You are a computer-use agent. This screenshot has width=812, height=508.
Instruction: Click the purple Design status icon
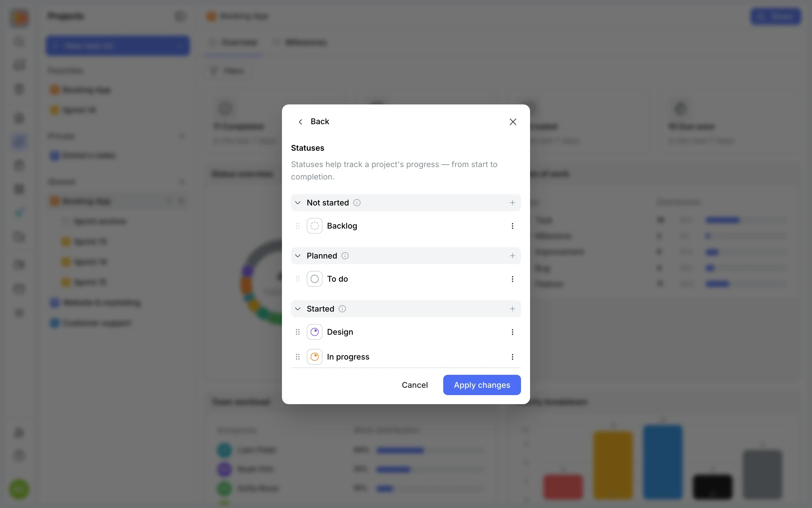(x=314, y=332)
